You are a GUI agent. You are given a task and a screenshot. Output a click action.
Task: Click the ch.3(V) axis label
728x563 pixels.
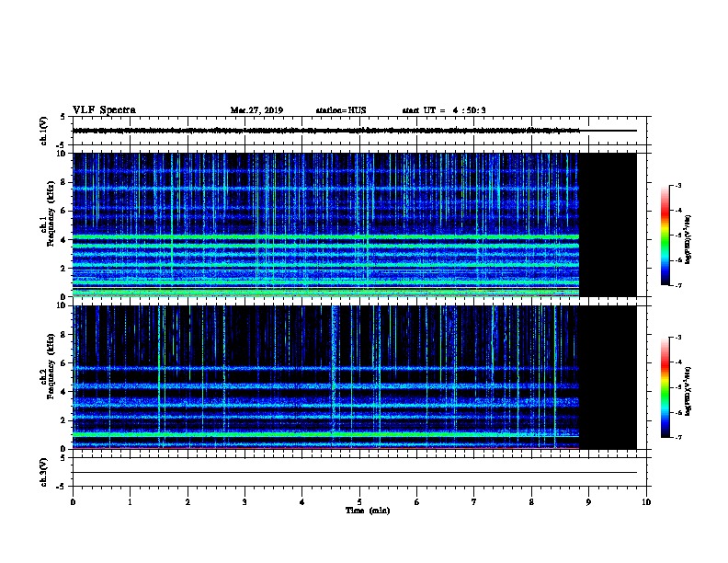point(43,472)
